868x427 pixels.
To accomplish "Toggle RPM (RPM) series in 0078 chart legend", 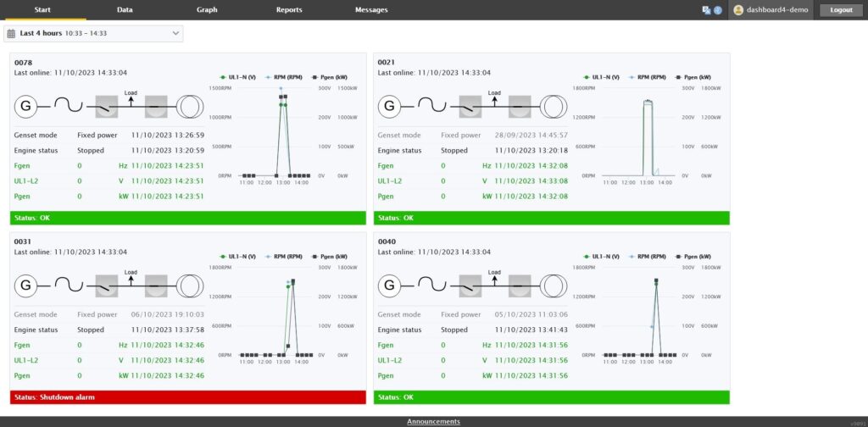I will [283, 77].
